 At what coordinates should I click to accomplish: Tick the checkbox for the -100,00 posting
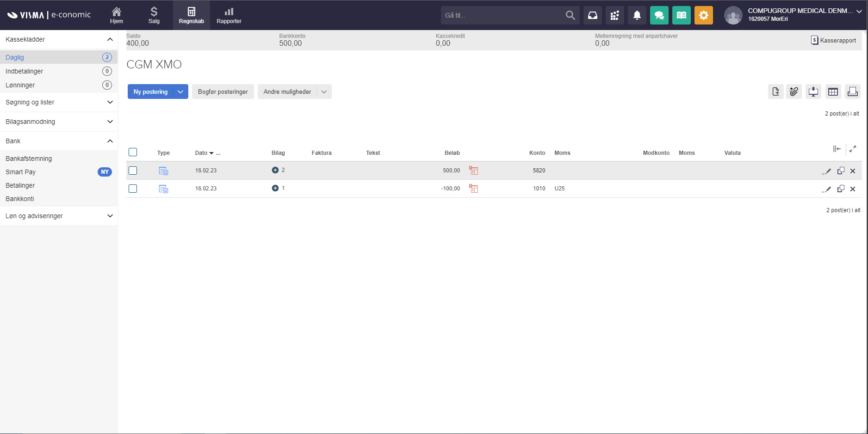[133, 189]
